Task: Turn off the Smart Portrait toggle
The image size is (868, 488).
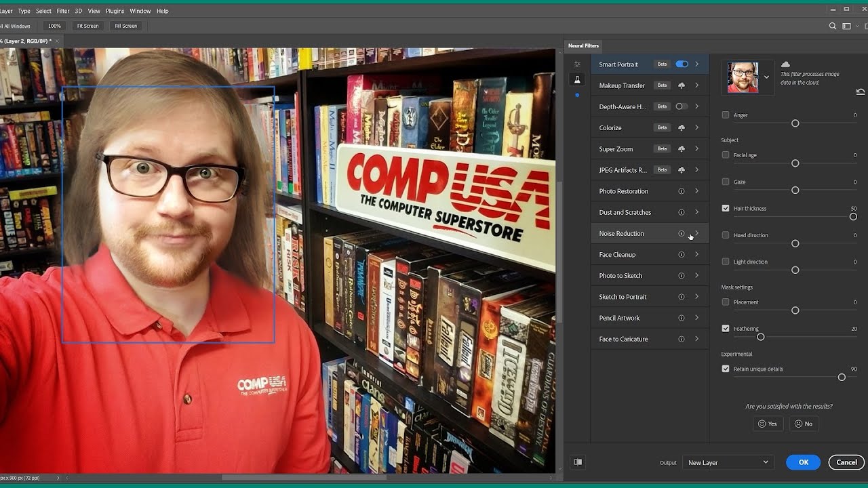Action: click(x=682, y=64)
